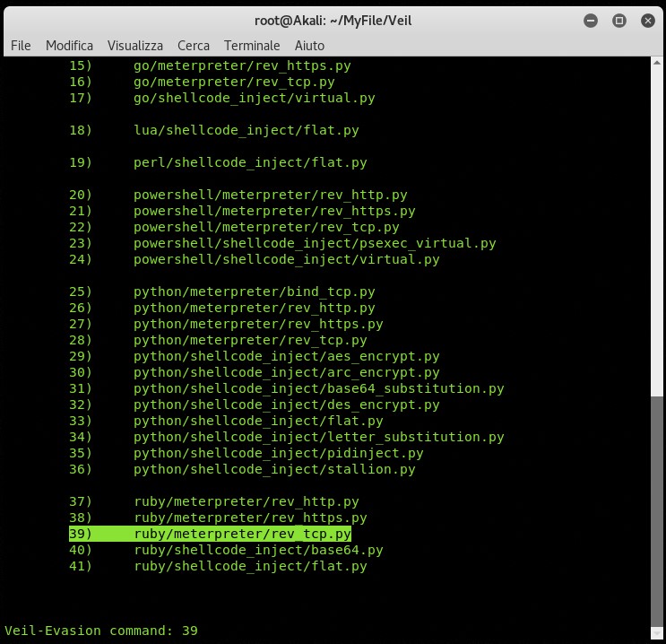Click line powershell/meterpreter/rev_http.py

click(270, 196)
